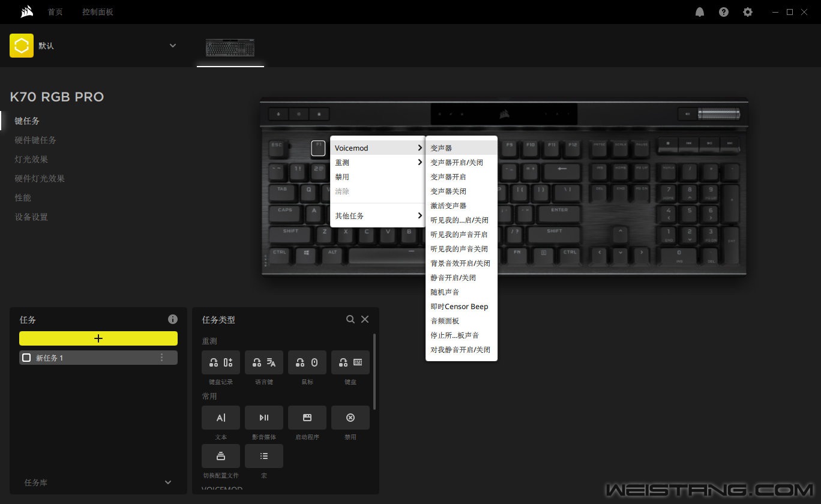Open the settings gear icon
Image resolution: width=821 pixels, height=504 pixels.
click(x=748, y=12)
